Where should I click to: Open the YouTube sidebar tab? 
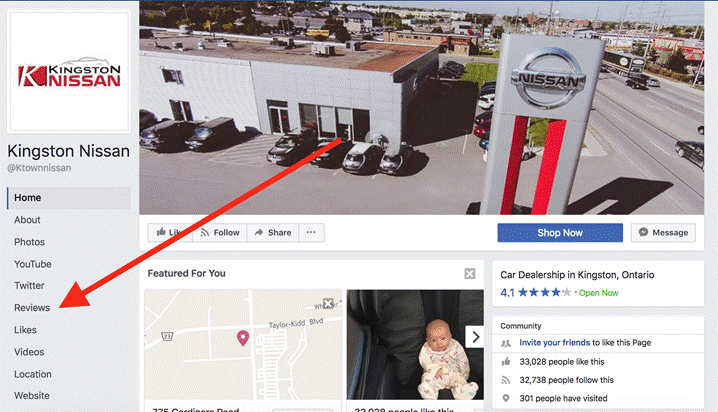point(33,264)
